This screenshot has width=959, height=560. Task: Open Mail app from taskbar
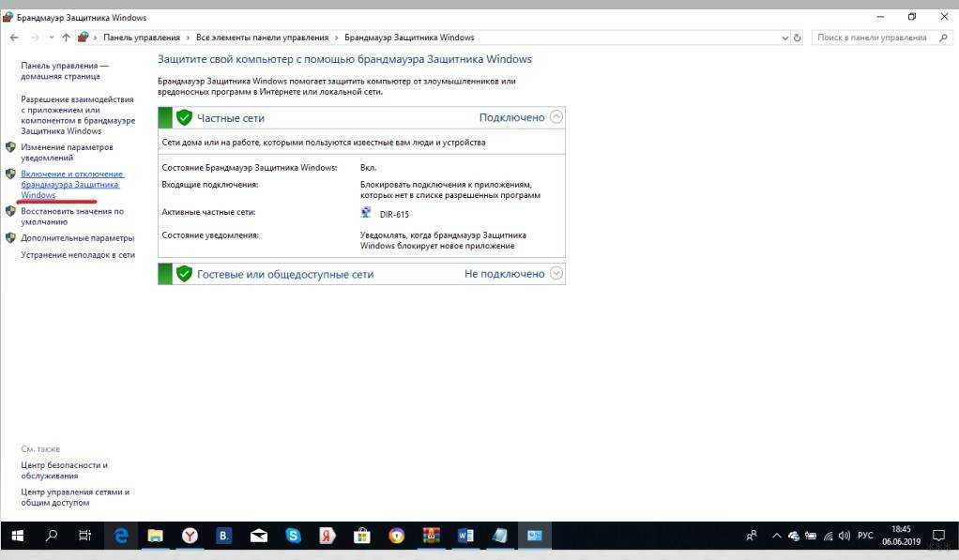pos(259,537)
